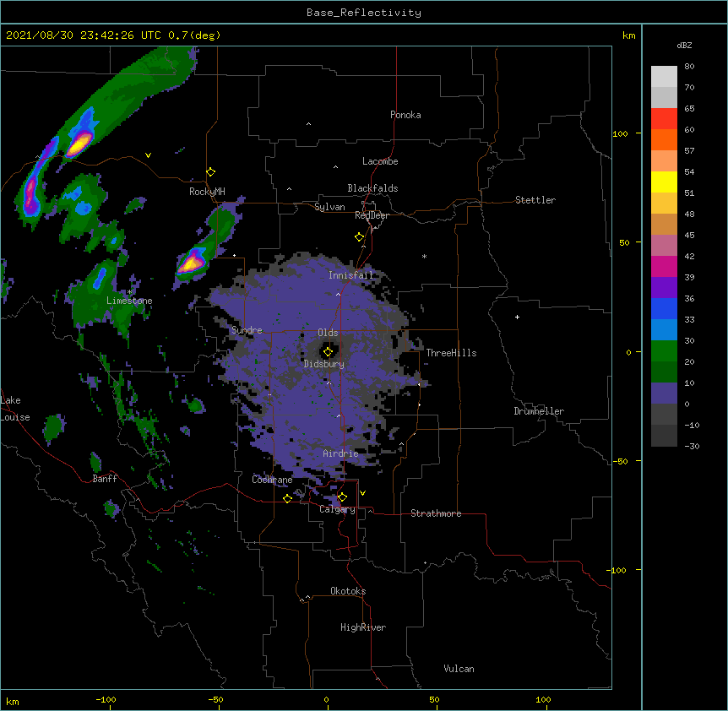Select the Innisfail label

(x=351, y=275)
